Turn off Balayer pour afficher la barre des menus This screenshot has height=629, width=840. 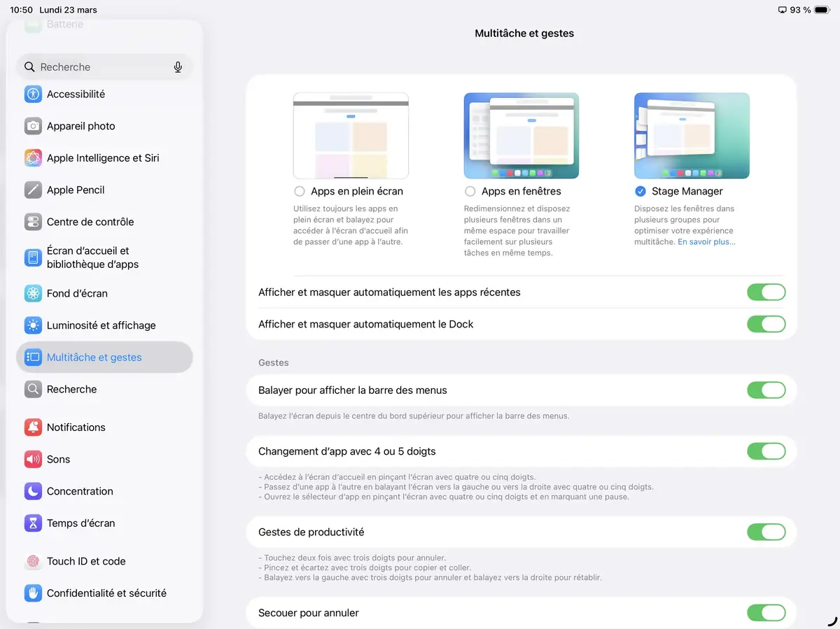pos(766,390)
